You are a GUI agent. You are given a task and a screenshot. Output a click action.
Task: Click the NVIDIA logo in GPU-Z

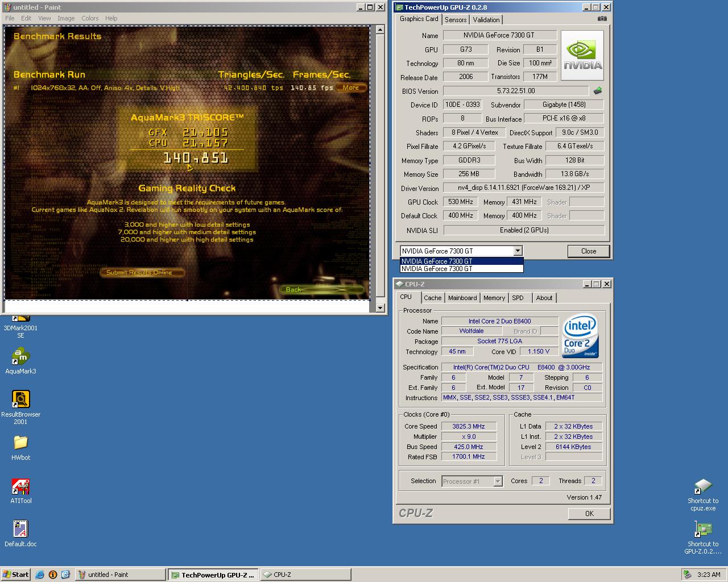click(582, 55)
